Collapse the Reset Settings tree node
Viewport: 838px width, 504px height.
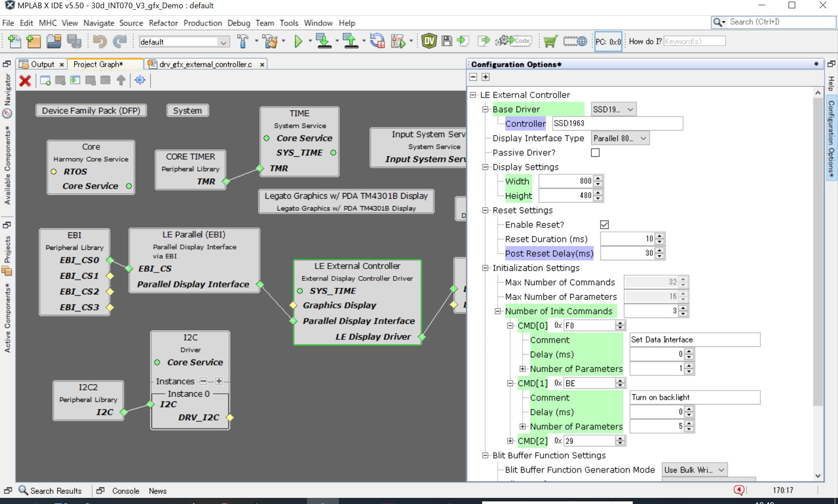tap(485, 210)
